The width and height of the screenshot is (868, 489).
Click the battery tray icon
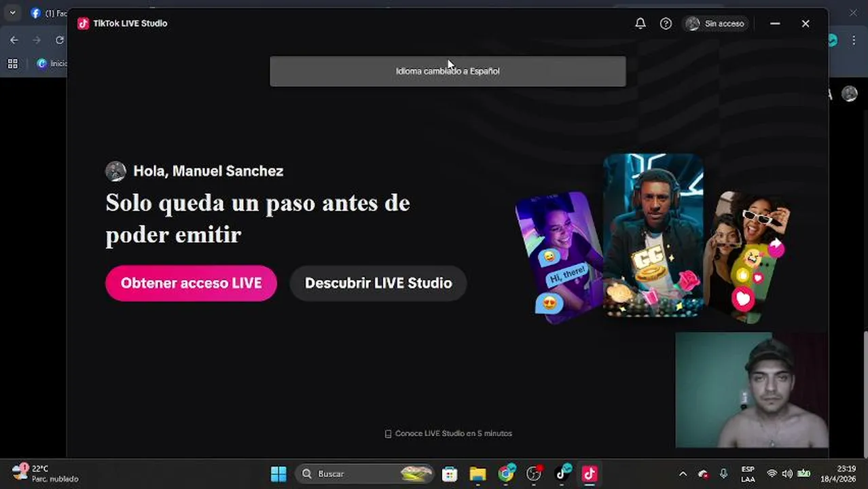pyautogui.click(x=804, y=474)
